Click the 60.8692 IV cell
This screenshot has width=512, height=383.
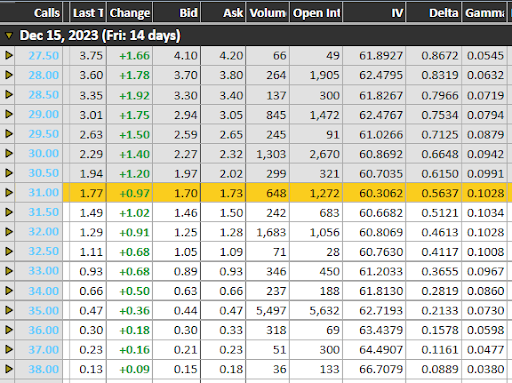click(x=374, y=154)
